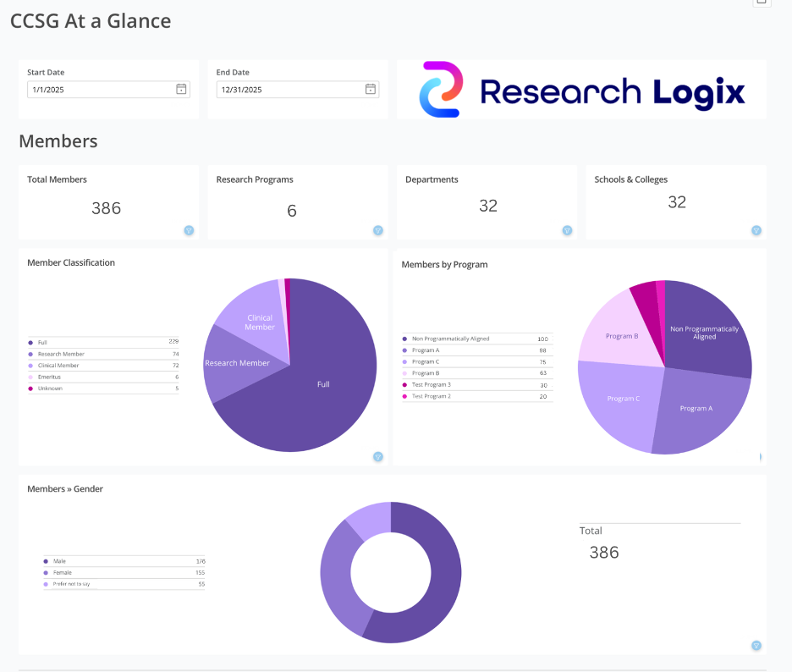792x672 pixels.
Task: Click the Test Program 3 legend color dot
Action: 404,385
